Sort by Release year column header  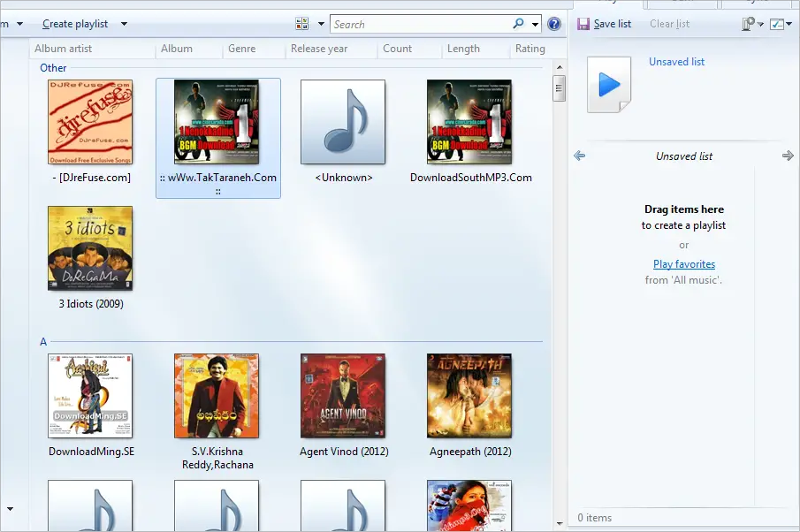[319, 49]
